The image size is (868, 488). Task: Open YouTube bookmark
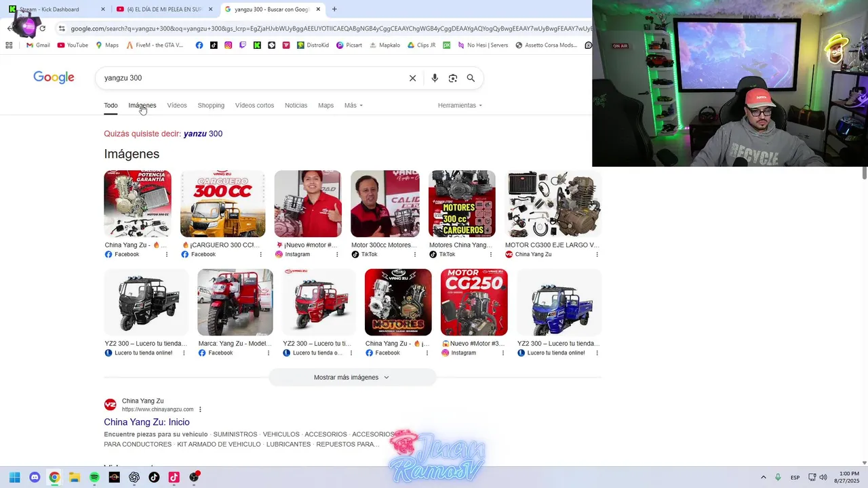click(73, 45)
